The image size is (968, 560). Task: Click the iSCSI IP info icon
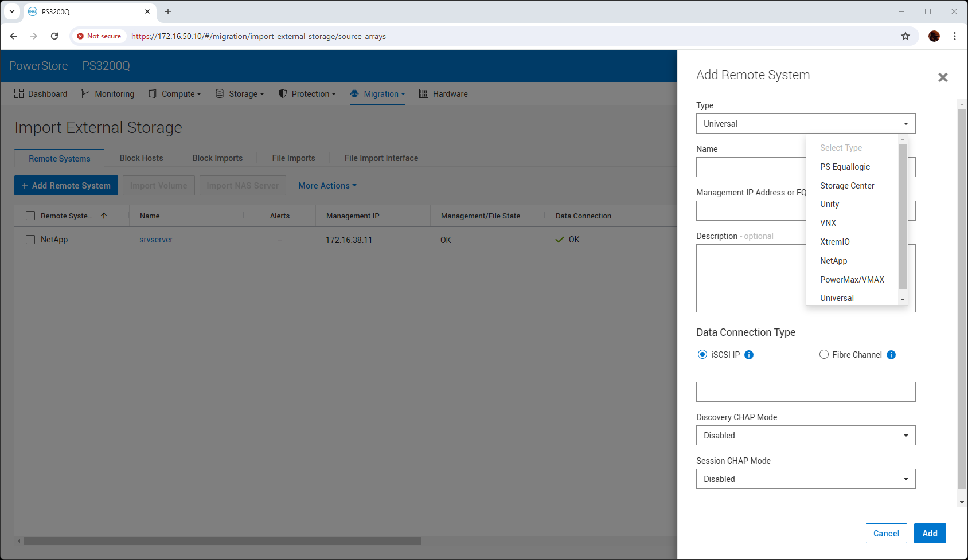[x=749, y=355]
